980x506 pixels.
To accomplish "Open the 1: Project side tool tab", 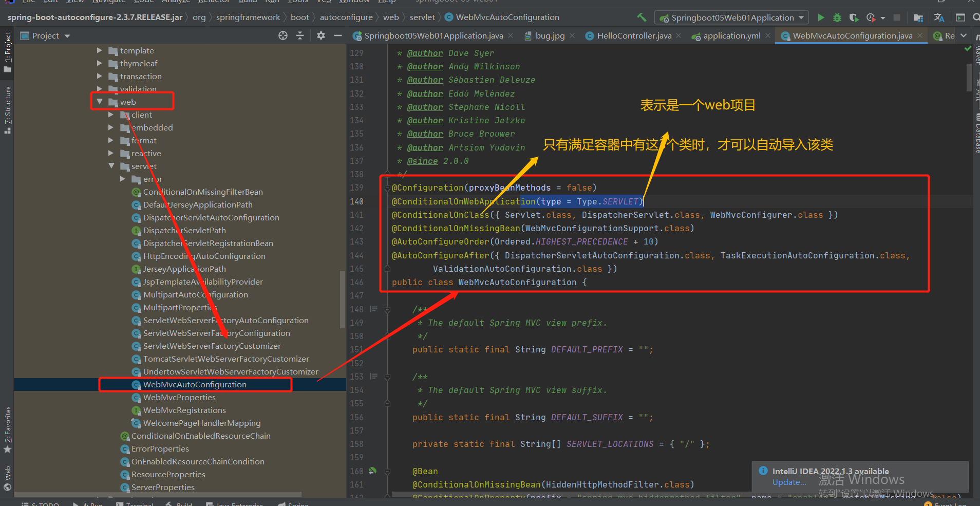I will point(7,51).
